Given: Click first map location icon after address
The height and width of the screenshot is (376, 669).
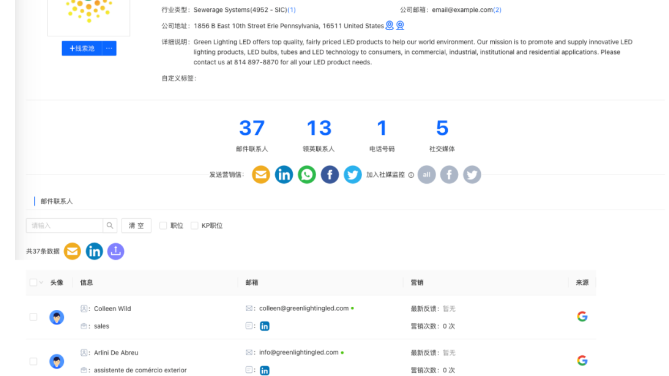Looking at the screenshot, I should 390,26.
